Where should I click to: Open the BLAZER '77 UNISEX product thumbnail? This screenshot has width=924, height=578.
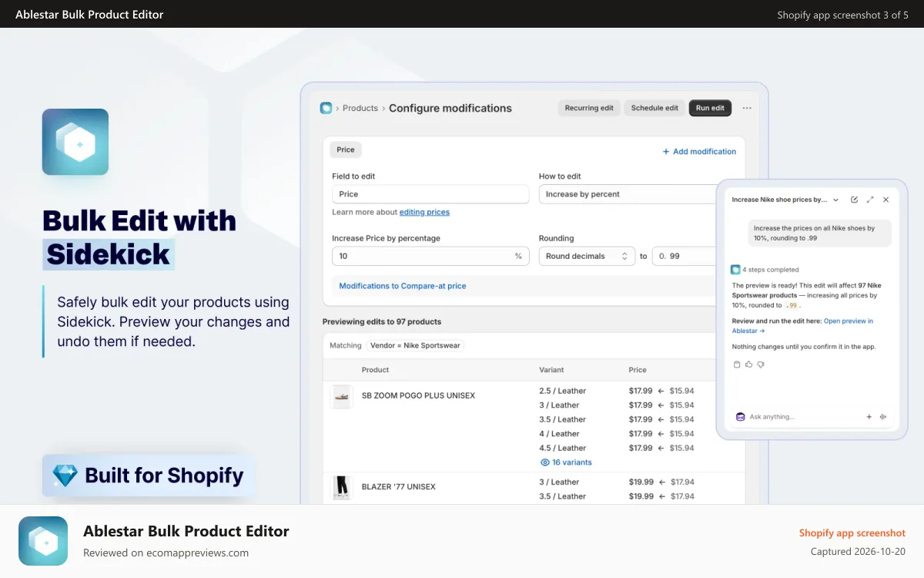342,488
